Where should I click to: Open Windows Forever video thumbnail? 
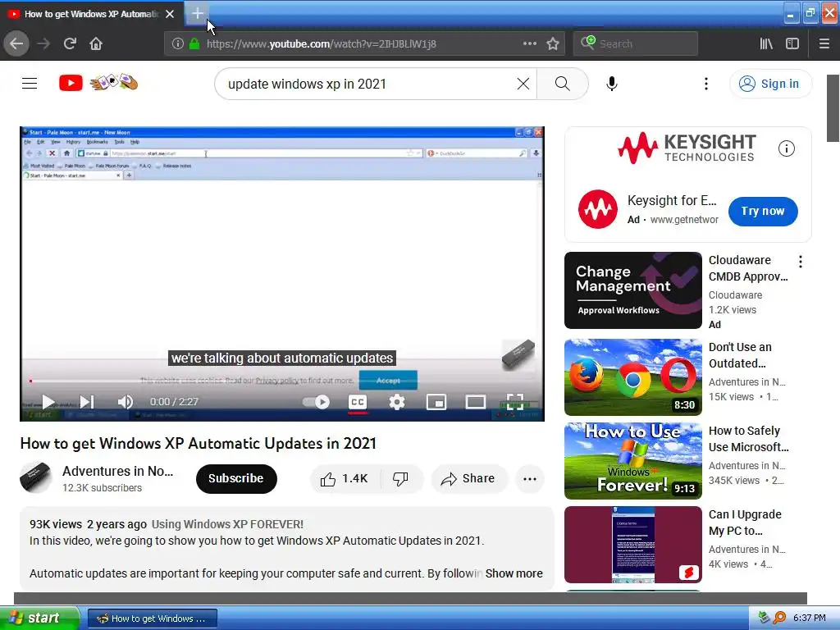pyautogui.click(x=632, y=461)
